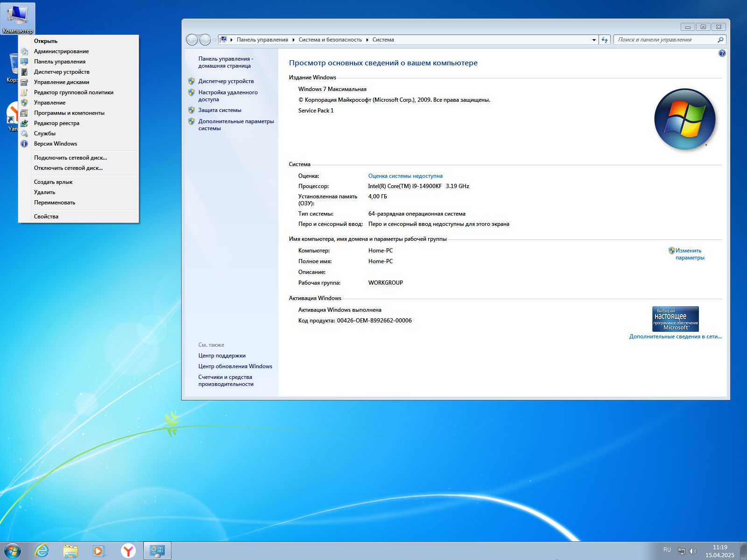Click the Show desktop strip at taskbar end
The image size is (747, 560).
743,551
